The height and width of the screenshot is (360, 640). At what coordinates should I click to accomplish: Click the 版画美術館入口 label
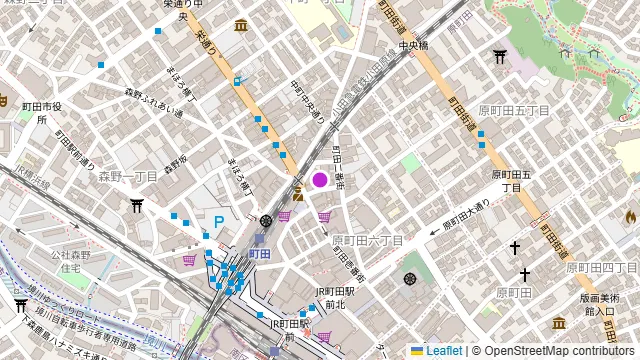point(600,304)
